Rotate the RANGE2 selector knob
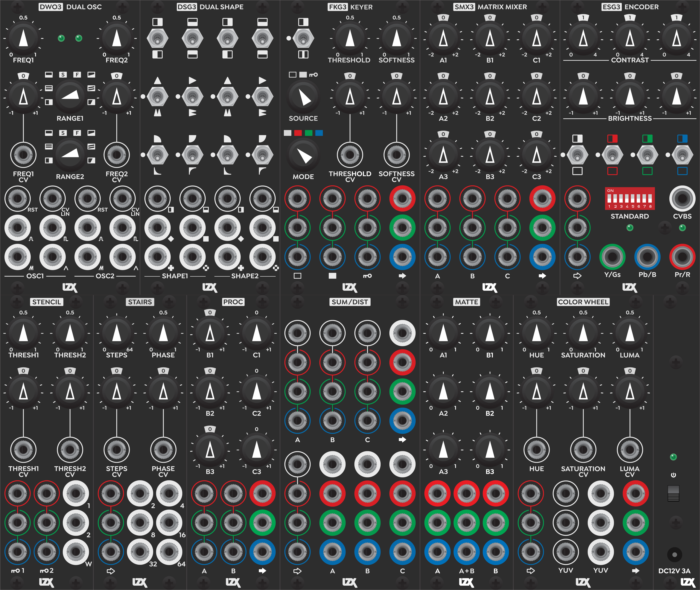 (70, 155)
